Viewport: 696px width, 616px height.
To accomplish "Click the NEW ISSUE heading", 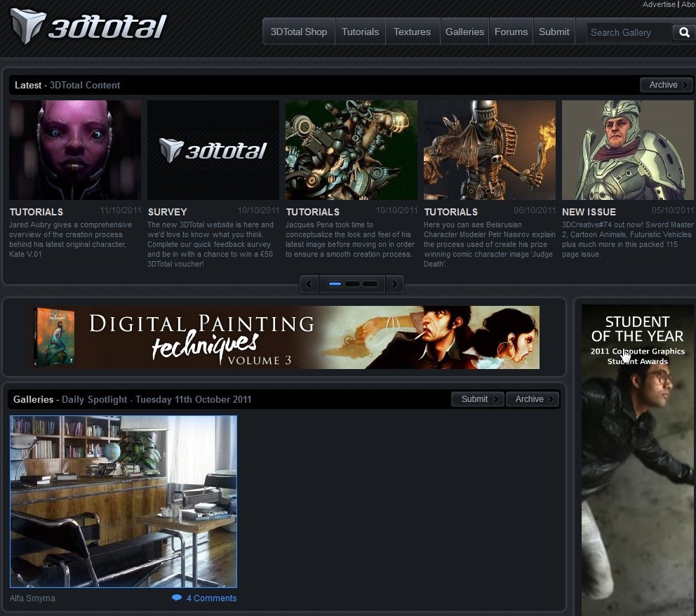I will [x=589, y=212].
